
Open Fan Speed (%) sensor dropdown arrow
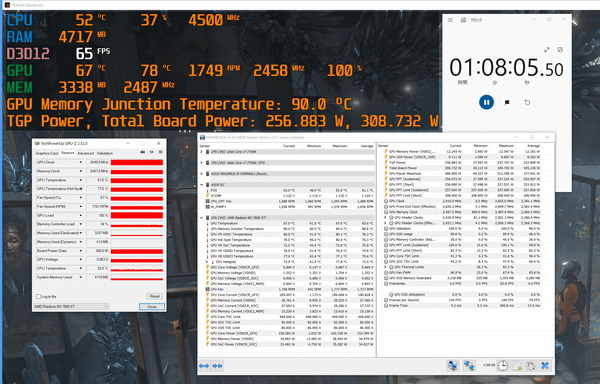pyautogui.click(x=81, y=198)
